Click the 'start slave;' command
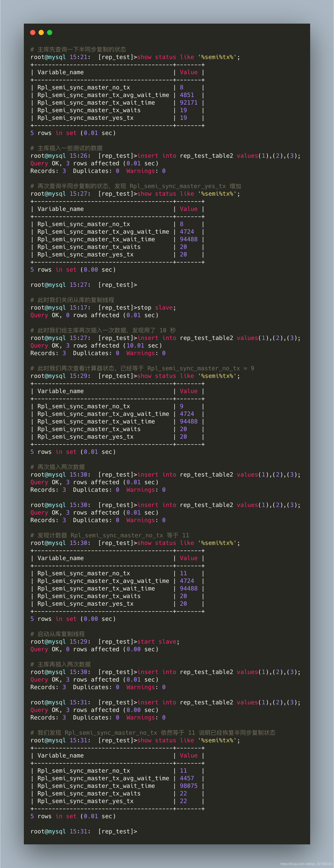The height and width of the screenshot is (868, 334). point(158,642)
